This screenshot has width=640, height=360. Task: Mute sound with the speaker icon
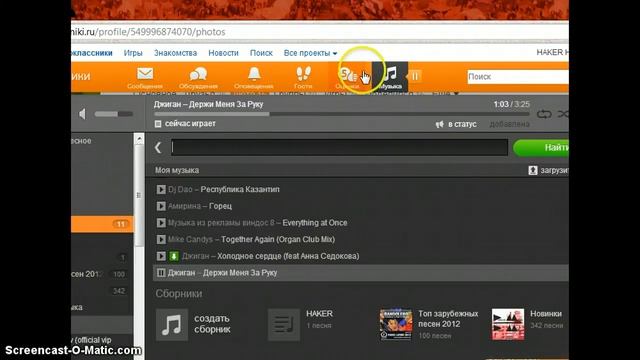point(82,114)
